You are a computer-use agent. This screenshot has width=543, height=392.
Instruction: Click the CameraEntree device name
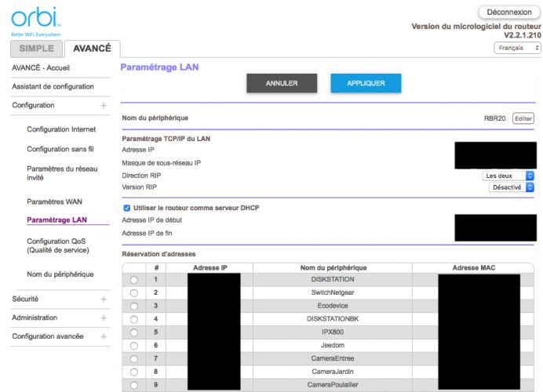[x=333, y=358]
